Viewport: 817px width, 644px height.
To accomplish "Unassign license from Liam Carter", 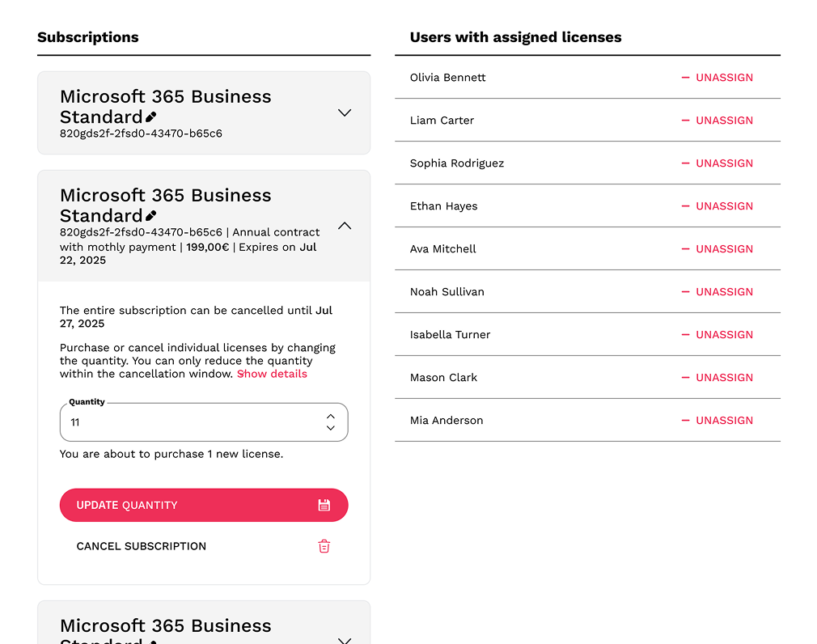I will pos(717,121).
